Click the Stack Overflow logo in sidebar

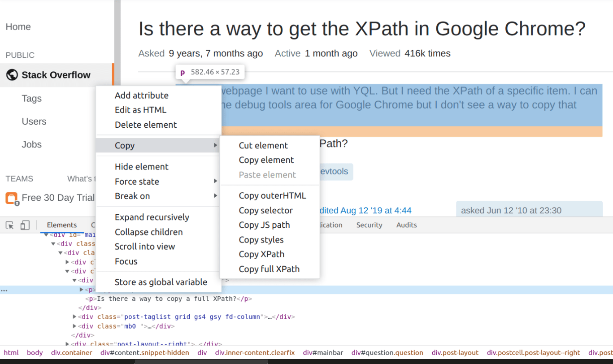pos(12,74)
